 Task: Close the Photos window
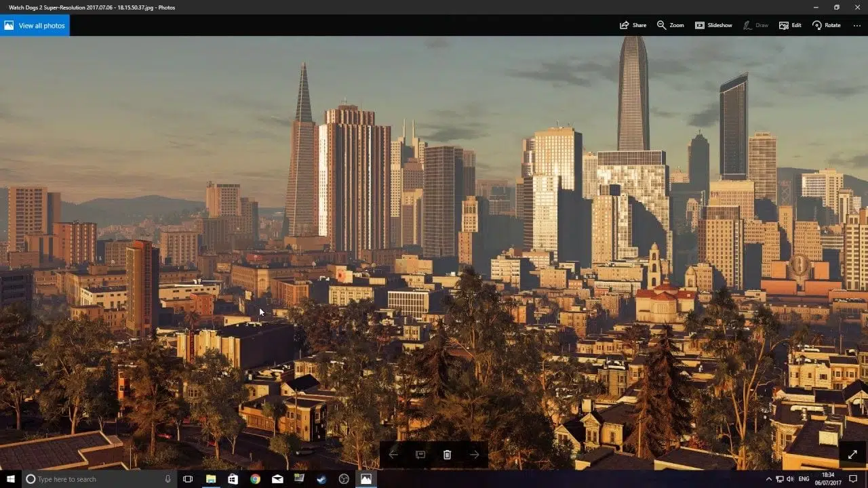857,7
